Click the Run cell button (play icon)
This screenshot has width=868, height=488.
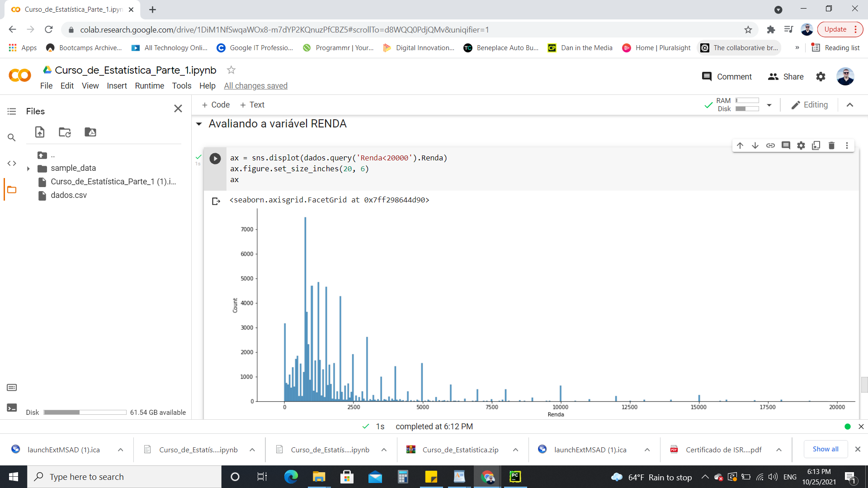(215, 158)
